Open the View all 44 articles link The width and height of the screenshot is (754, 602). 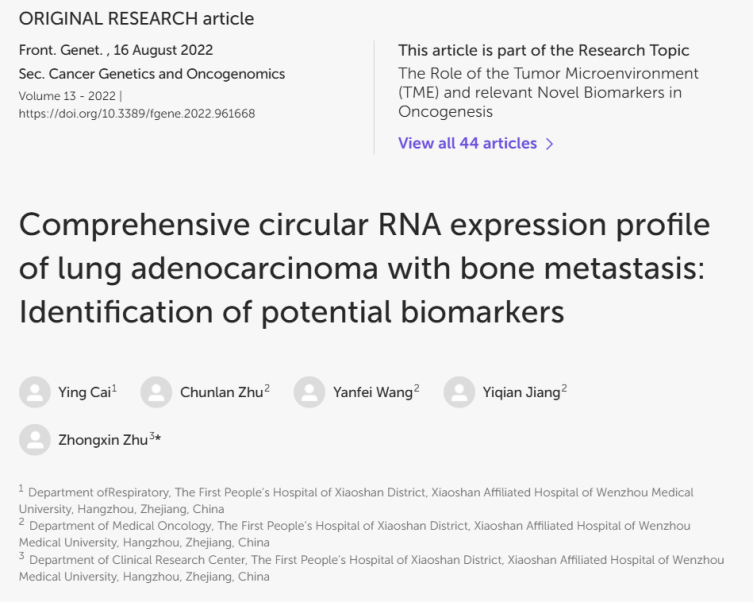click(x=467, y=143)
